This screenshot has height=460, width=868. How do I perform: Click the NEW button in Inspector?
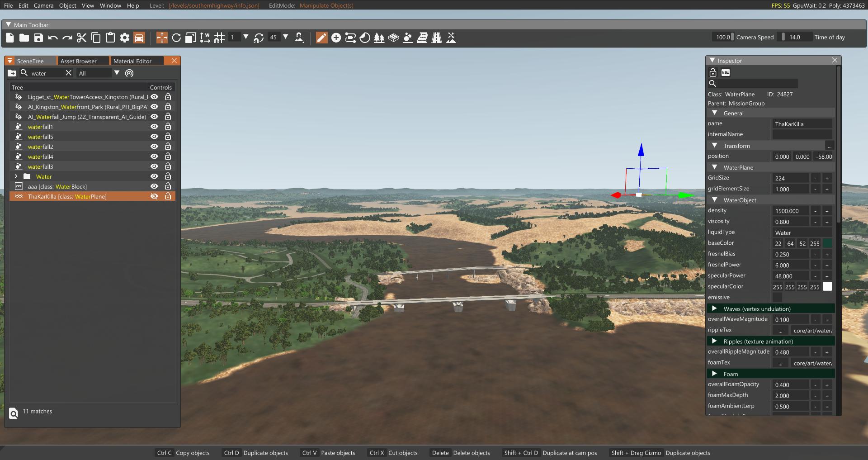tap(726, 72)
